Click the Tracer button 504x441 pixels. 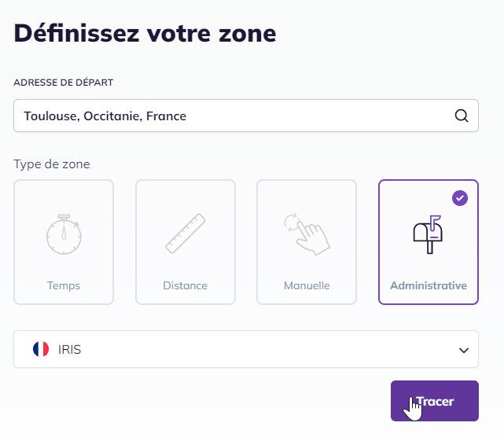pos(435,401)
